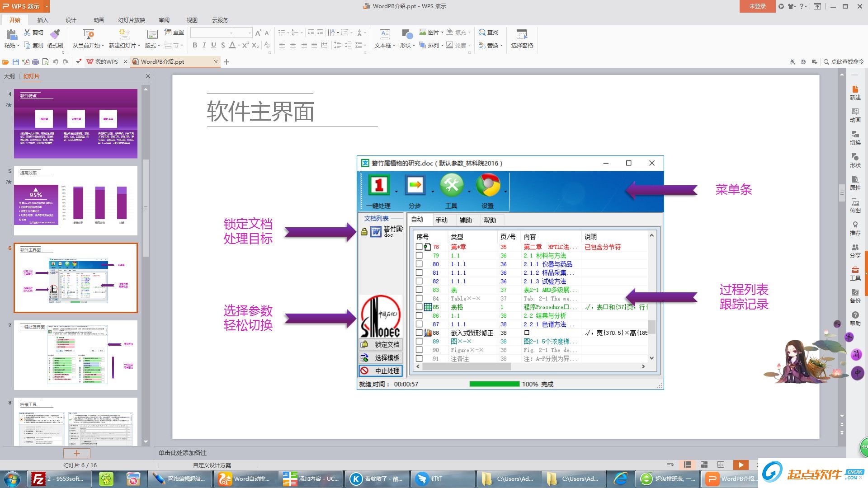Switch to the 我的WPS document tab
The height and width of the screenshot is (488, 868).
[106, 62]
